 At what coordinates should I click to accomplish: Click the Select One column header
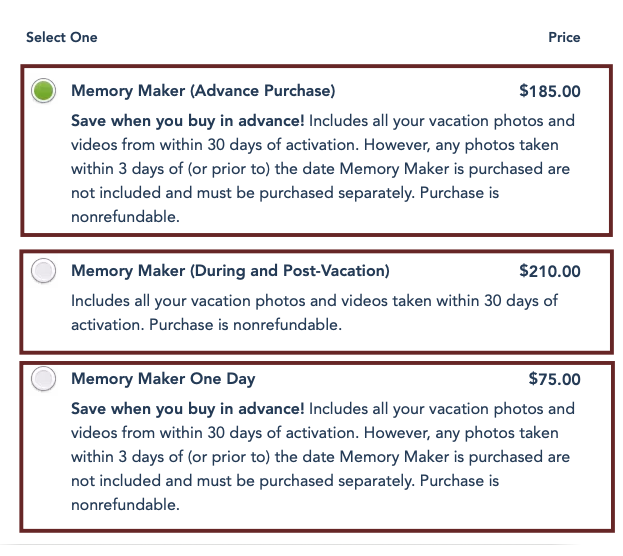point(62,37)
